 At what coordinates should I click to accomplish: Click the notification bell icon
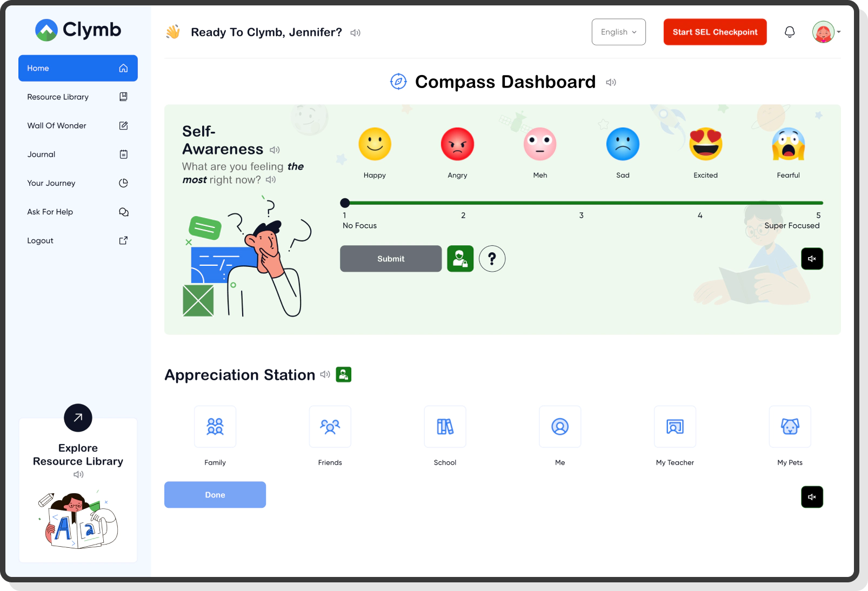point(789,32)
